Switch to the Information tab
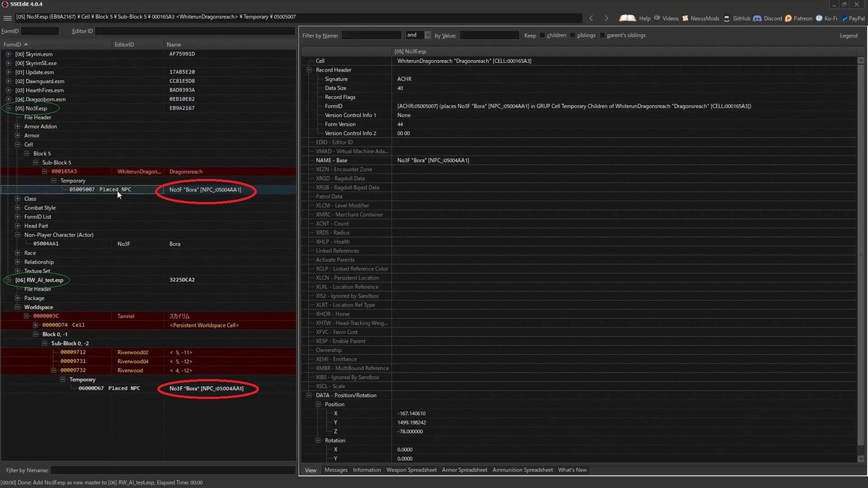This screenshot has height=488, width=868. (x=367, y=470)
